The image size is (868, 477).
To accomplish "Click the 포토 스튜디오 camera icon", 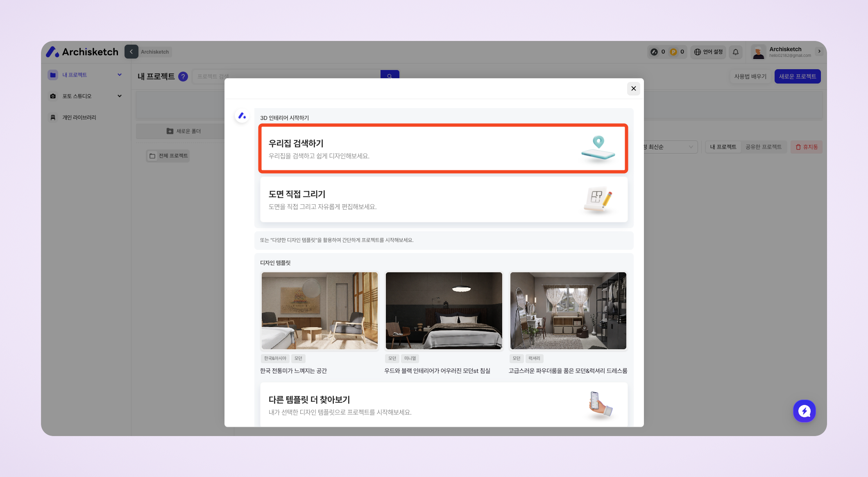I will coord(53,96).
